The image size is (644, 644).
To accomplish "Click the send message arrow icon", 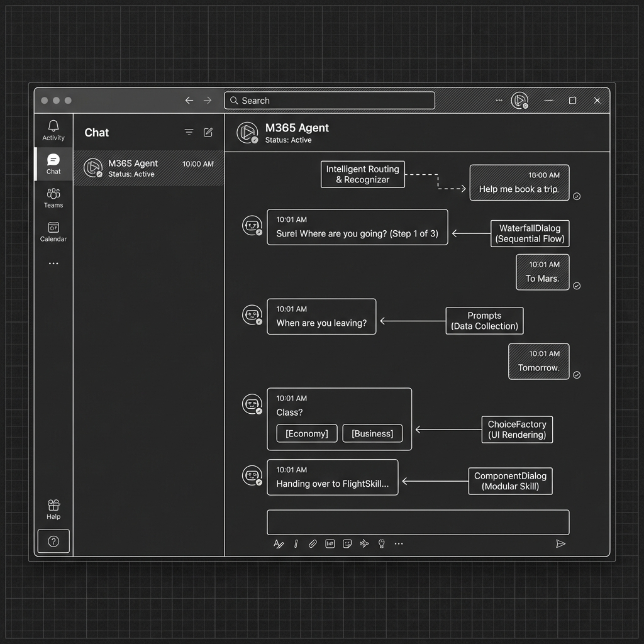I will click(x=561, y=543).
